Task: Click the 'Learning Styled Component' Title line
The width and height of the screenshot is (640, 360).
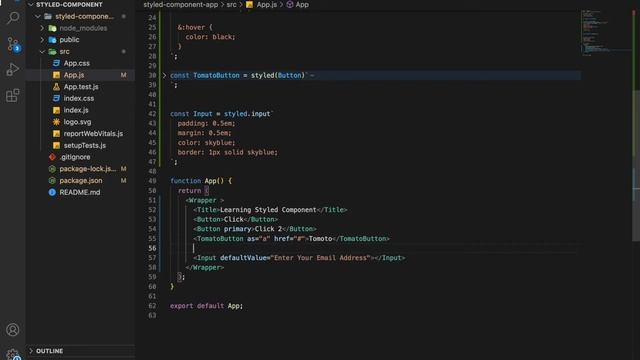Action: pos(270,209)
